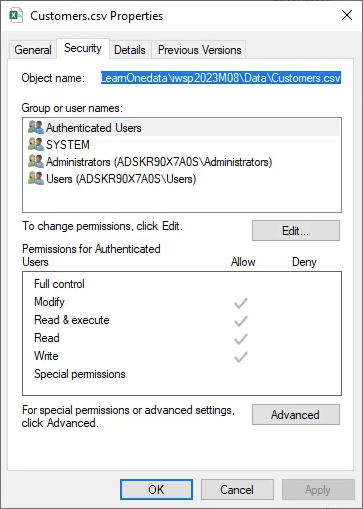Viewport: 363px width, 509px height.
Task: Select the Security tab
Action: 83,49
